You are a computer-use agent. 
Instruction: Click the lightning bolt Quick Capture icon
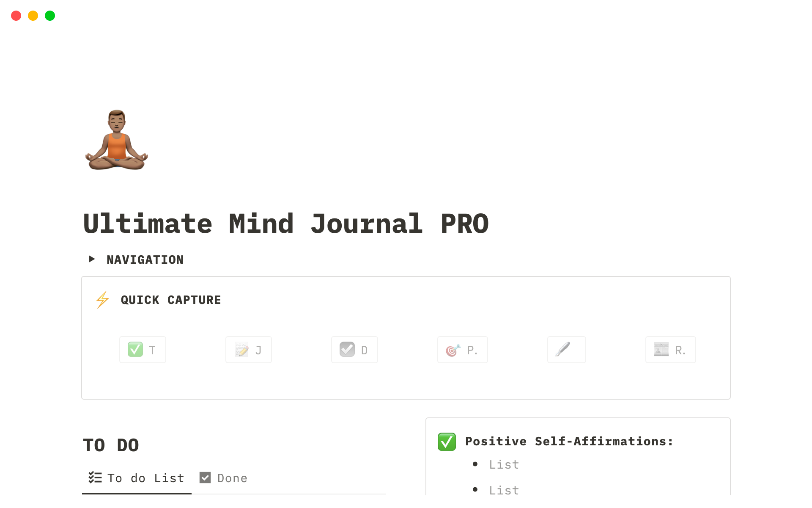102,300
